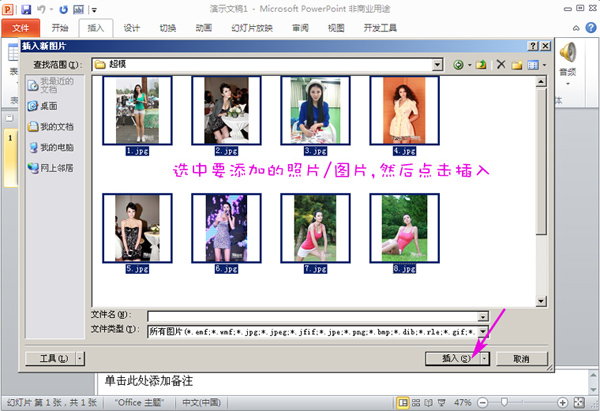Open the customize quick access toolbar arrow
The width and height of the screenshot is (600, 411).
[94, 10]
